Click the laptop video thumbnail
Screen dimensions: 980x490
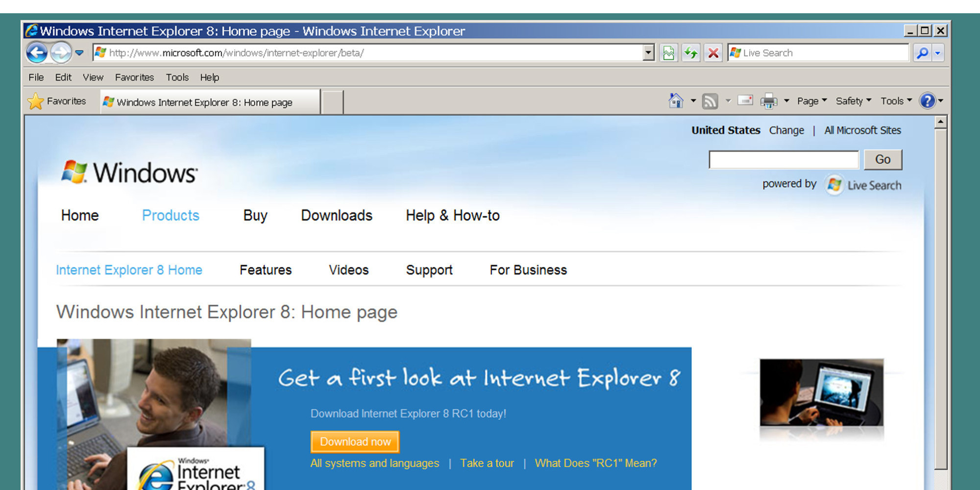pyautogui.click(x=822, y=392)
